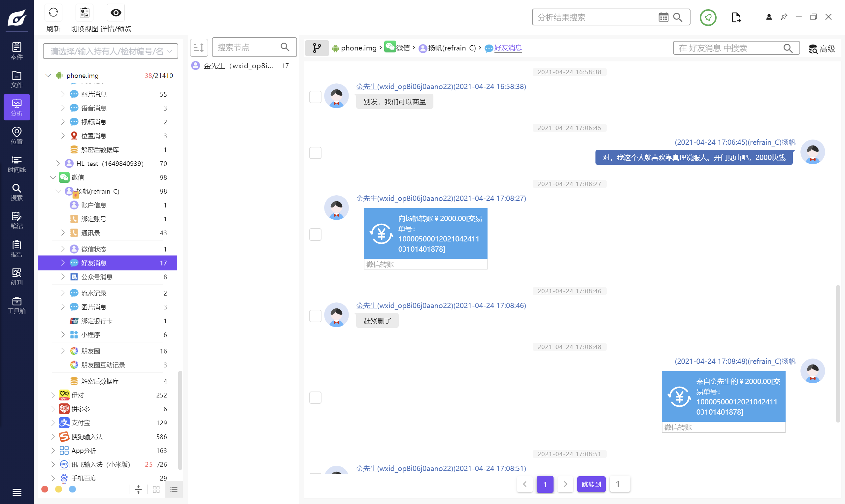Click the sort order icon beside node search
This screenshot has width=845, height=504.
click(x=199, y=47)
